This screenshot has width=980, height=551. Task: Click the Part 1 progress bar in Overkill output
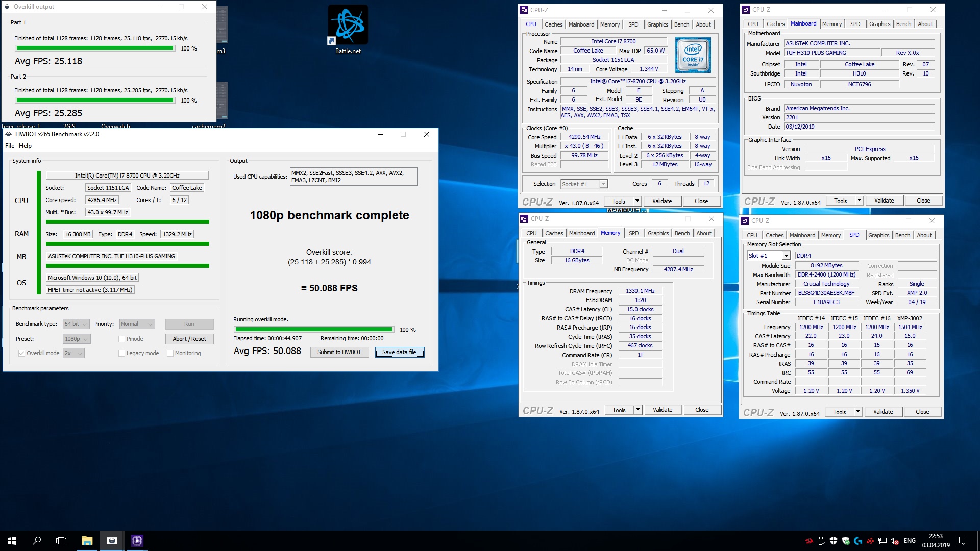[x=95, y=48]
